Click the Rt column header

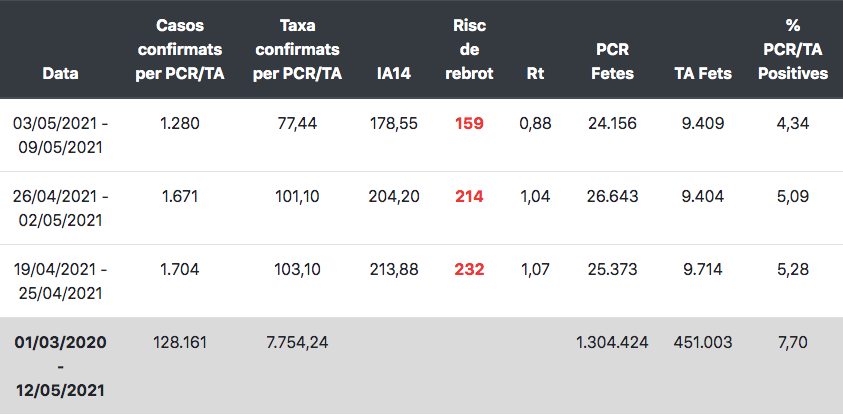[535, 73]
